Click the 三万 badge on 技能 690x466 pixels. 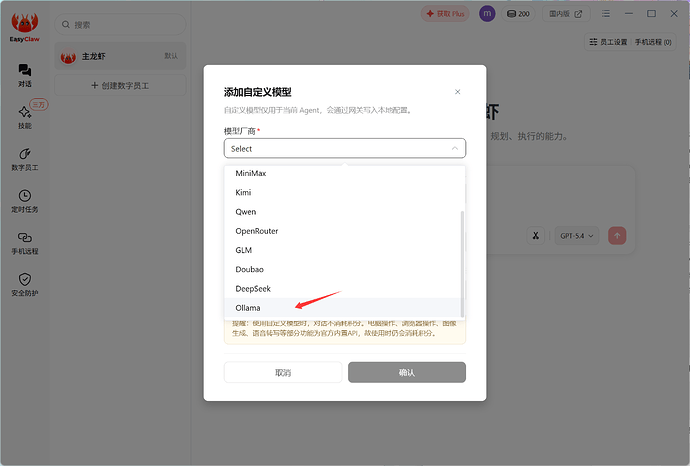[x=39, y=105]
